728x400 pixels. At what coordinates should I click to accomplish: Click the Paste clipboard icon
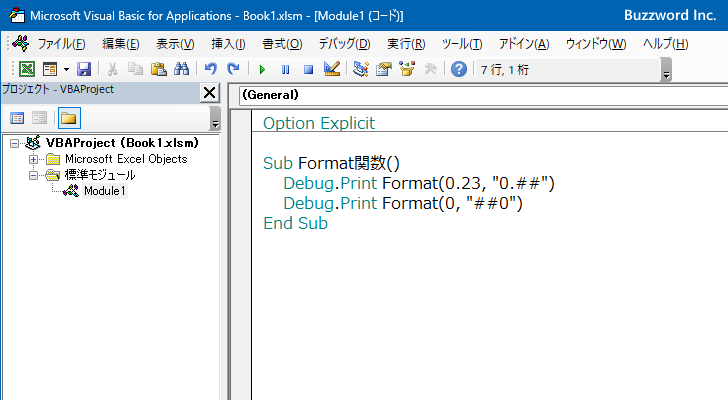point(158,70)
